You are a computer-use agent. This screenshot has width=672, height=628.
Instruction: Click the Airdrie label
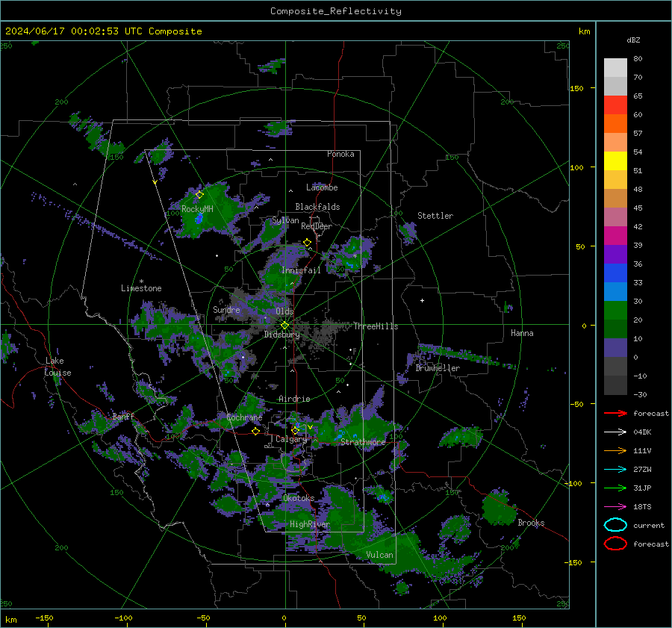point(294,399)
